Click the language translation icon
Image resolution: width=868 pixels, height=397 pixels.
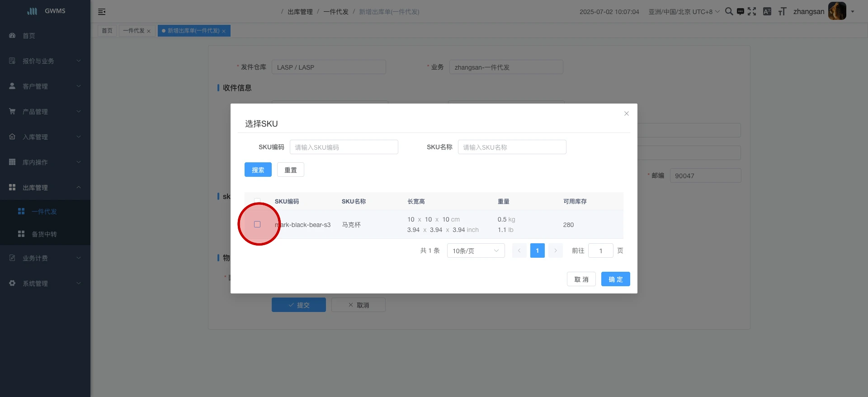pos(767,11)
